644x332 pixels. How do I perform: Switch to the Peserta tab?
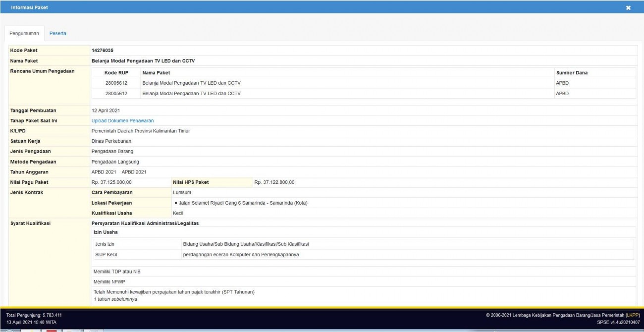click(57, 33)
